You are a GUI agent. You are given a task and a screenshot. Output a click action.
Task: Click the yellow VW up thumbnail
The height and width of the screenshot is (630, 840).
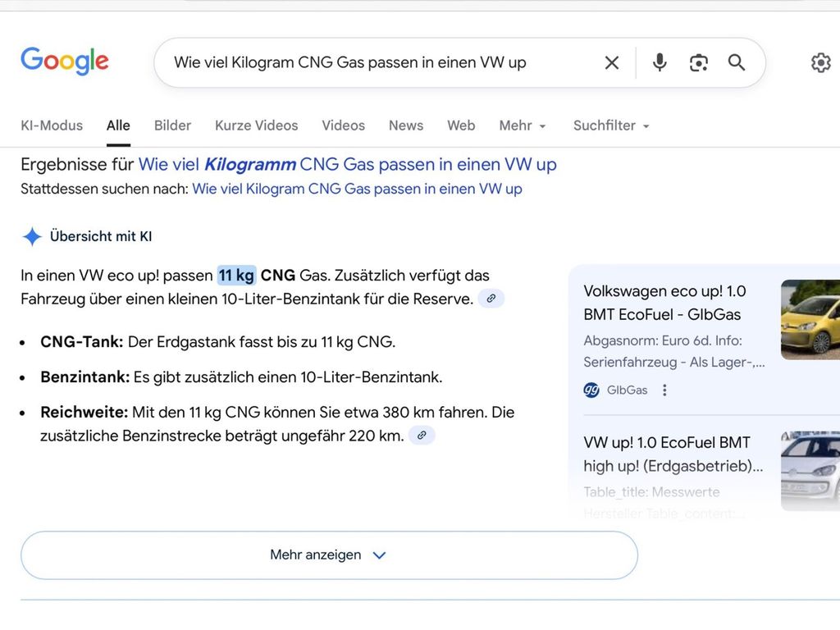(x=810, y=319)
